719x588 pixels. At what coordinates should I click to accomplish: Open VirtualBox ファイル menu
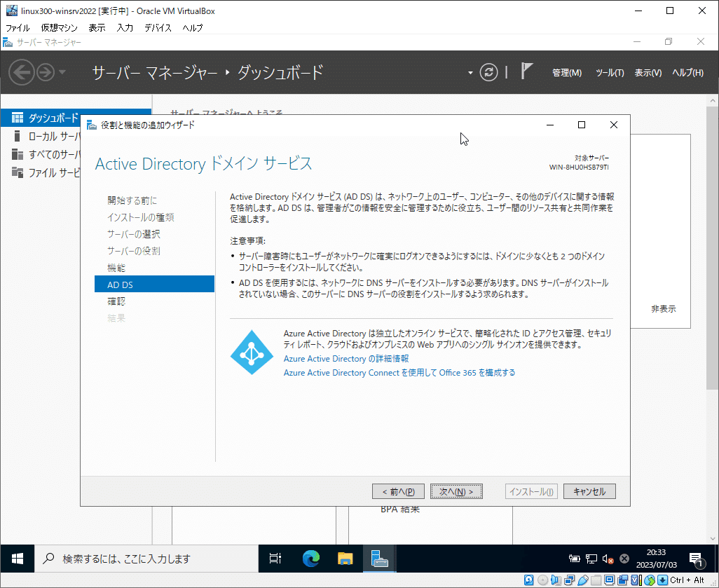18,27
